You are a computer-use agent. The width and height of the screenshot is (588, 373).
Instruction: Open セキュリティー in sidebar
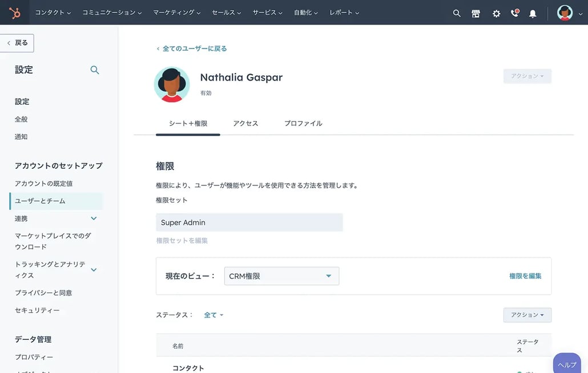pyautogui.click(x=37, y=310)
